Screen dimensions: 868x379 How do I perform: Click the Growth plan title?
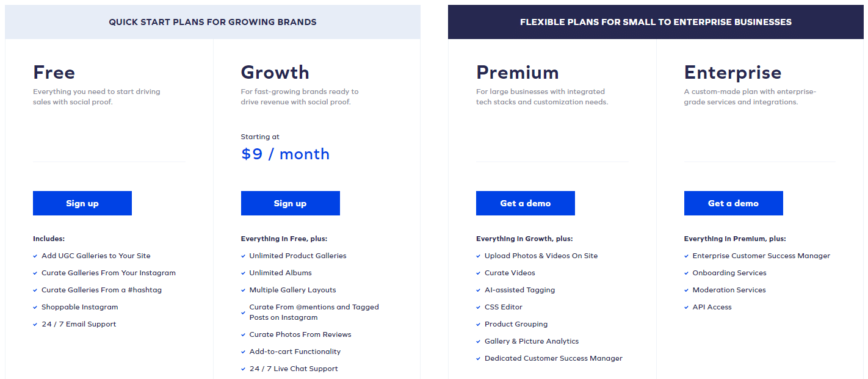[x=275, y=73]
